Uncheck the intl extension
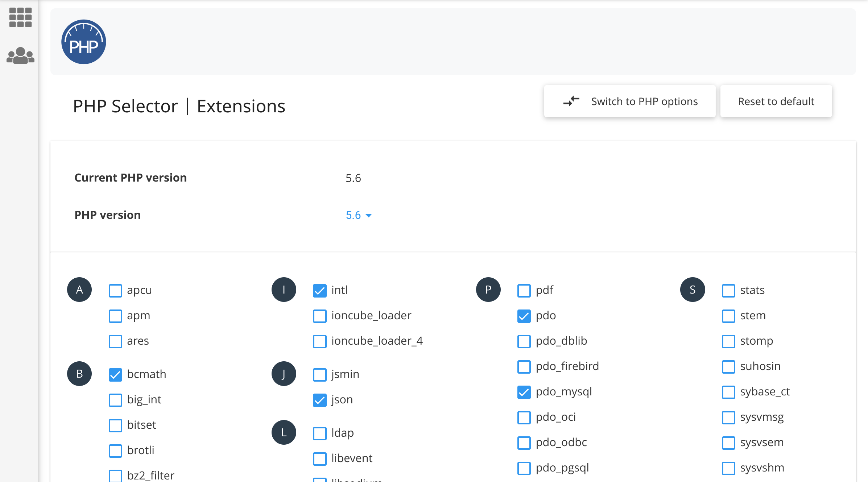 319,290
